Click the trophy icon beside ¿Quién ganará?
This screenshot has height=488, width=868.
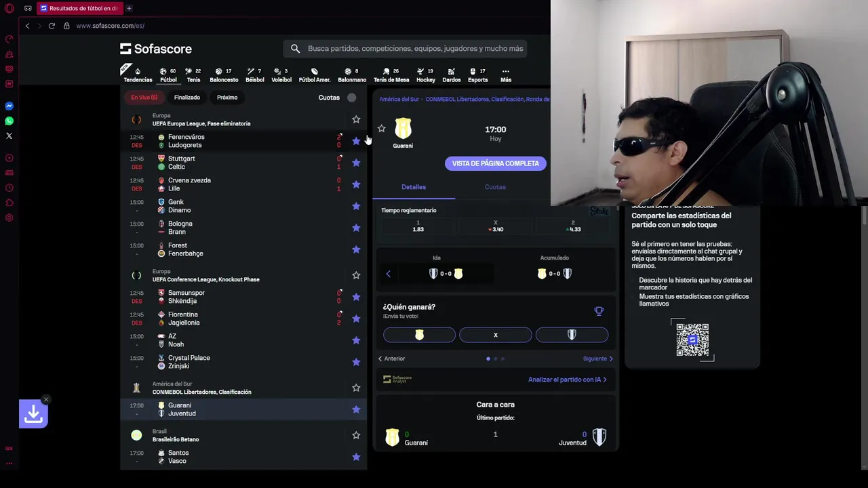pos(599,311)
